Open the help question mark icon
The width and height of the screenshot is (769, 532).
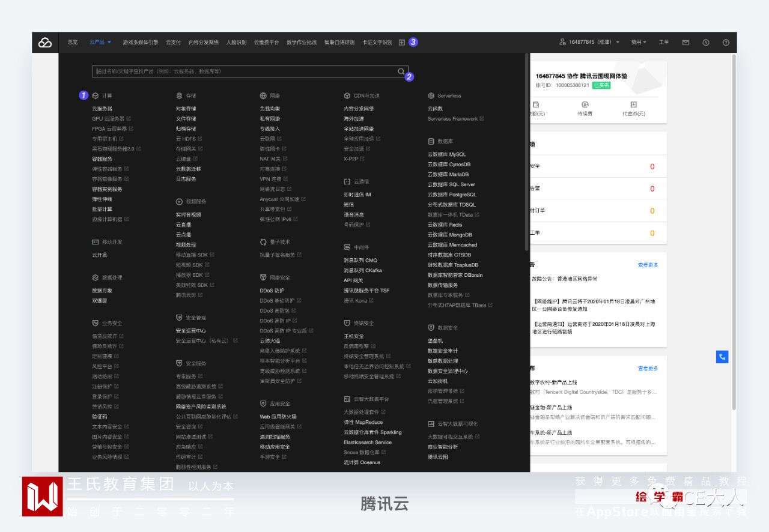726,42
